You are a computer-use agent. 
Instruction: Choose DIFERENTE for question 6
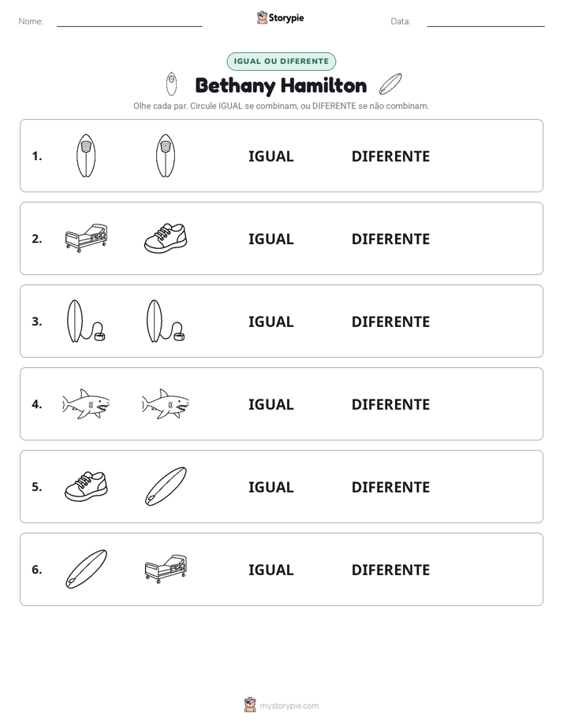(390, 570)
